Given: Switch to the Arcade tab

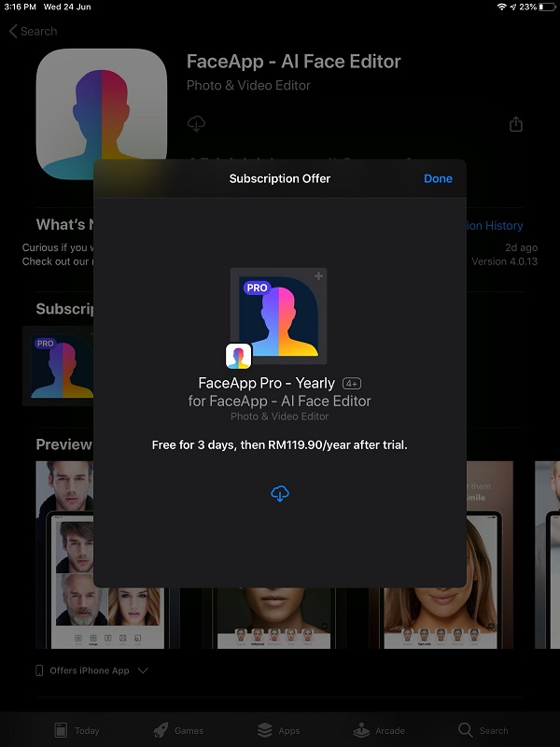Looking at the screenshot, I should coord(378,730).
